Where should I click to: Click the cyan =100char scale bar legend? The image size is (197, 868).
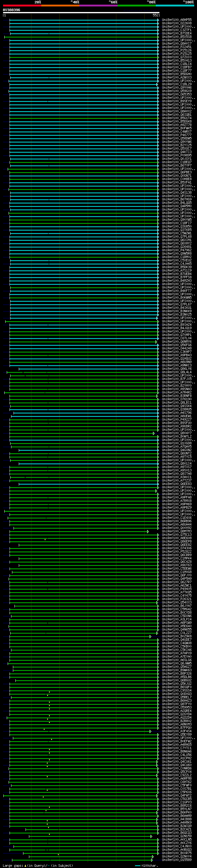[x=137, y=866]
